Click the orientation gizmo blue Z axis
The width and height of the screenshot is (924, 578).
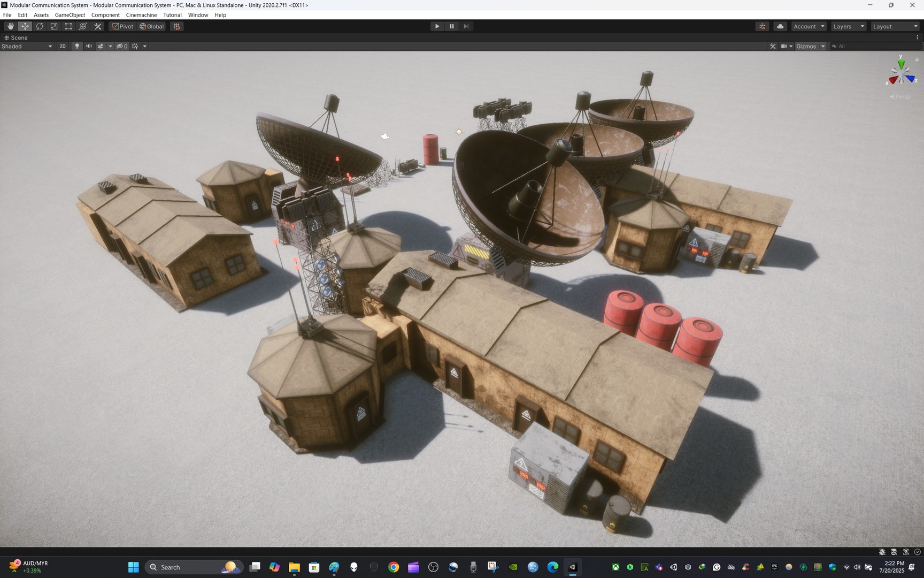tap(910, 79)
